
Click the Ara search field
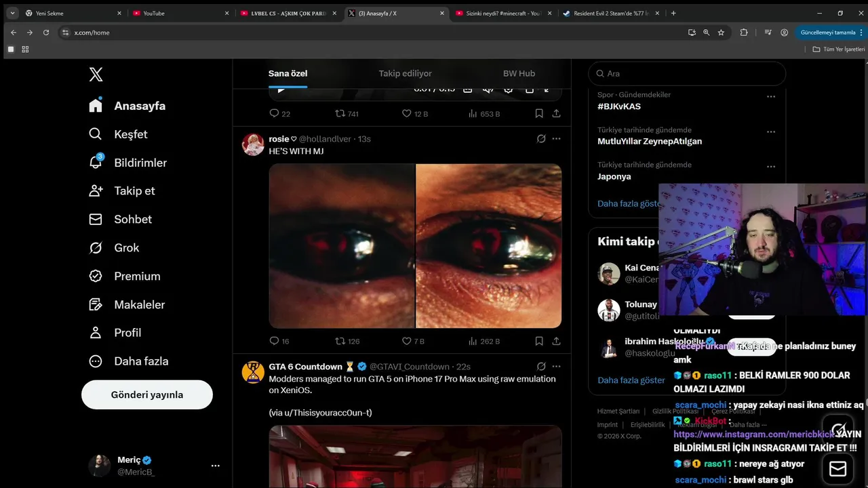[687, 73]
